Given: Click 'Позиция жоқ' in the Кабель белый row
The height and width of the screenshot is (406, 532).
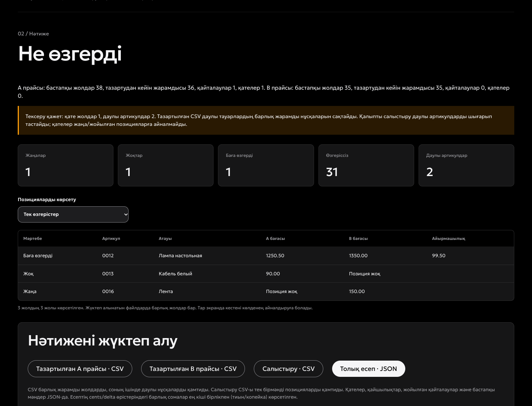Looking at the screenshot, I should pyautogui.click(x=365, y=274).
